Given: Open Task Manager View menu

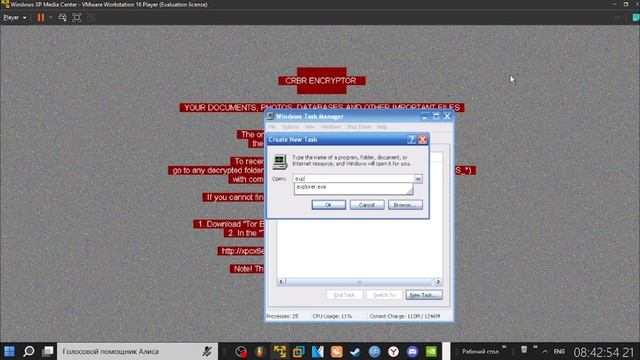Looking at the screenshot, I should tap(310, 127).
